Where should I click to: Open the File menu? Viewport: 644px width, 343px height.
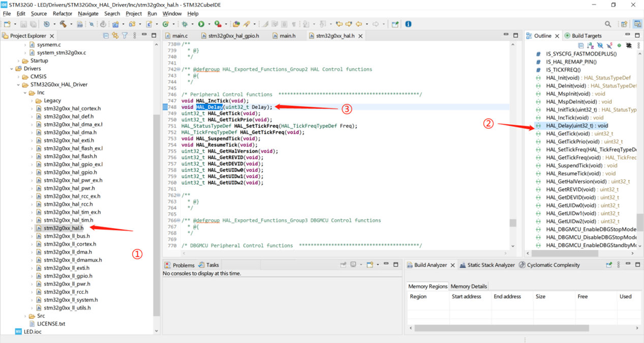[7, 14]
